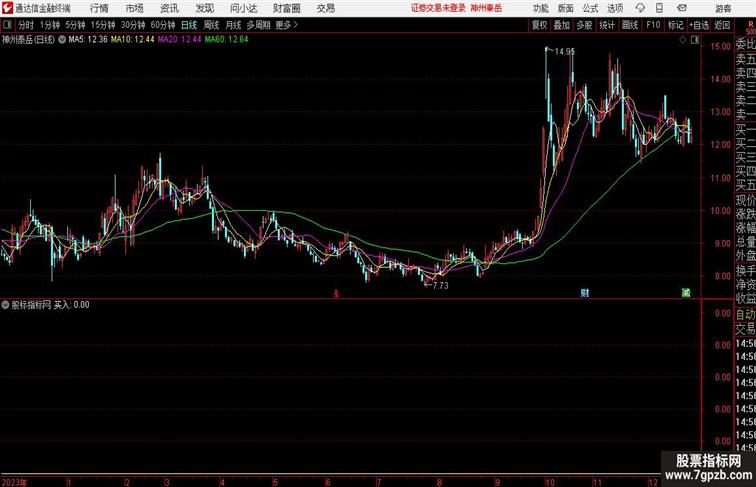Toggle the left side panel icon

[7, 25]
